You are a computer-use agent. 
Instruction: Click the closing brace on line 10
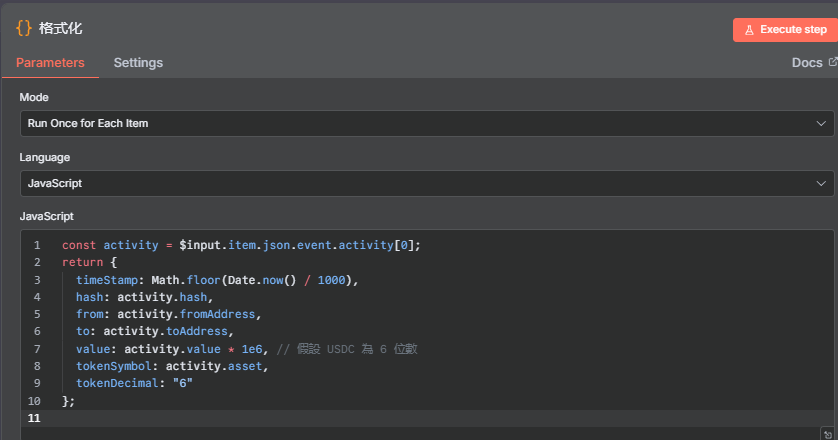point(67,400)
